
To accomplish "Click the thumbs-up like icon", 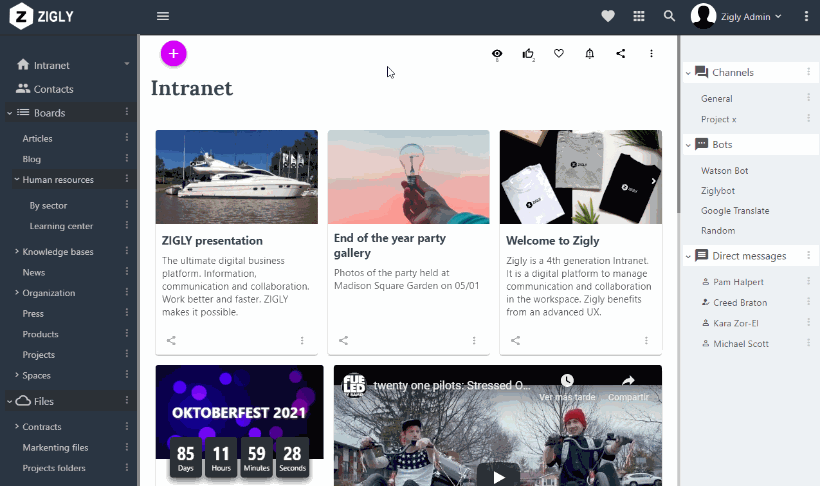I will point(528,53).
